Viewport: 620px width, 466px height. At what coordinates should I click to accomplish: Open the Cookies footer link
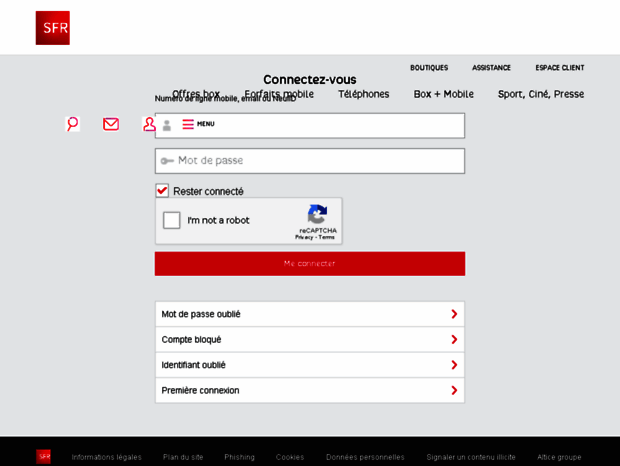point(290,457)
